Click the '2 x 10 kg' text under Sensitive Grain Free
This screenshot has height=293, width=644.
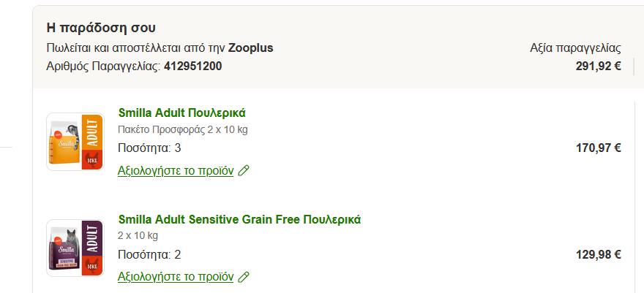(138, 236)
